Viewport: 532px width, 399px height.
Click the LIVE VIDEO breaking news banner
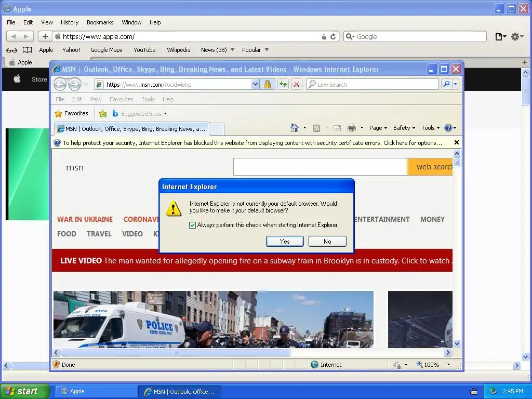[x=252, y=260]
